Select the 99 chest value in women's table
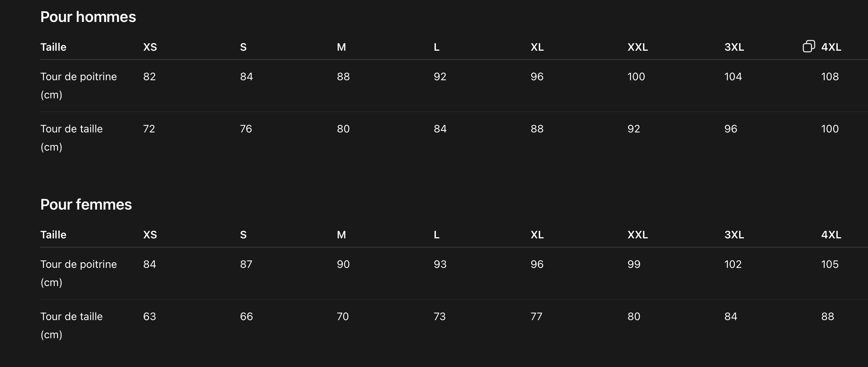 click(x=634, y=264)
